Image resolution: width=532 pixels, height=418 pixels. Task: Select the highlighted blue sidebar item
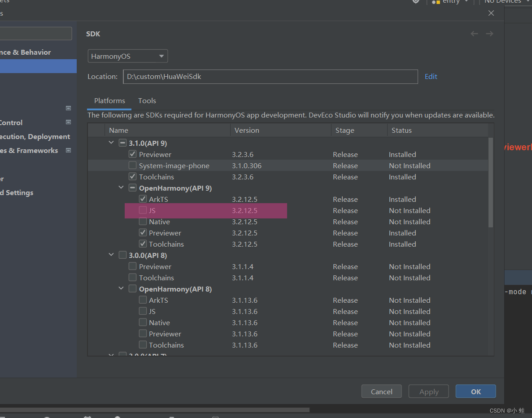tap(38, 66)
